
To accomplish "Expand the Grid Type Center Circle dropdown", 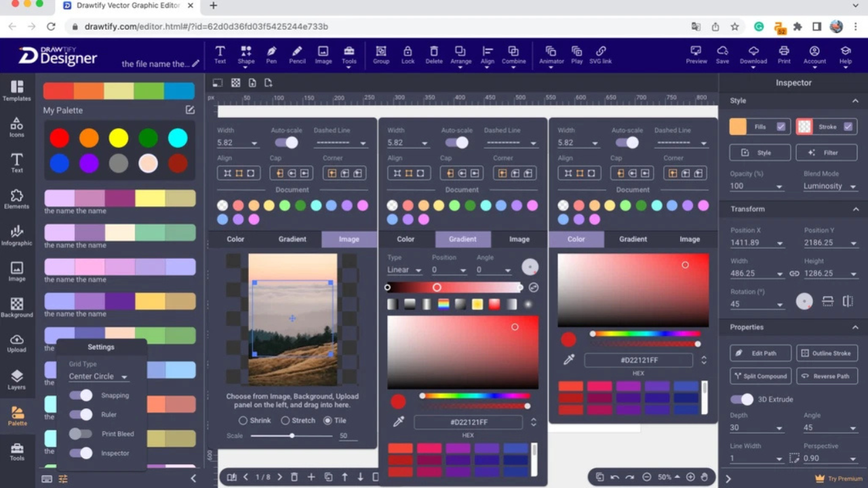I will coord(98,377).
